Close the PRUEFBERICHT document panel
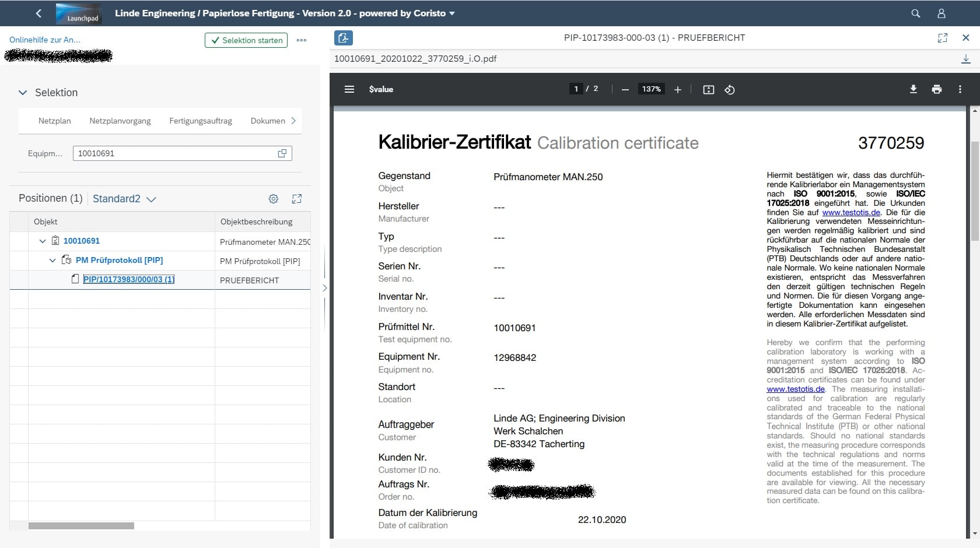The image size is (980, 548). pos(966,38)
